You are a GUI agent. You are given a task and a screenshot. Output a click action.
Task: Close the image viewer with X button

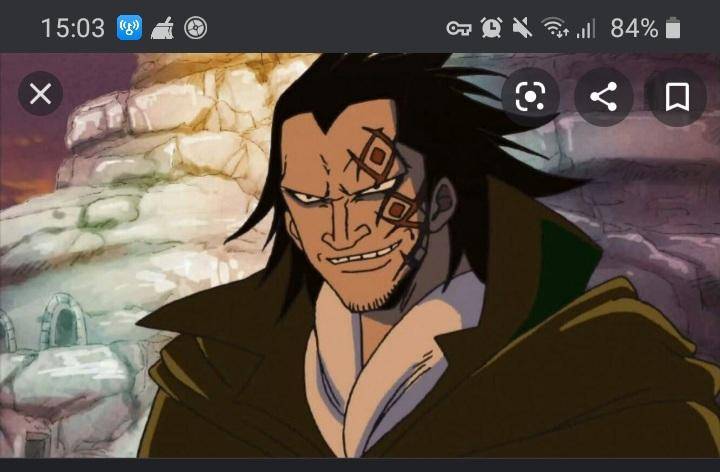[40, 94]
